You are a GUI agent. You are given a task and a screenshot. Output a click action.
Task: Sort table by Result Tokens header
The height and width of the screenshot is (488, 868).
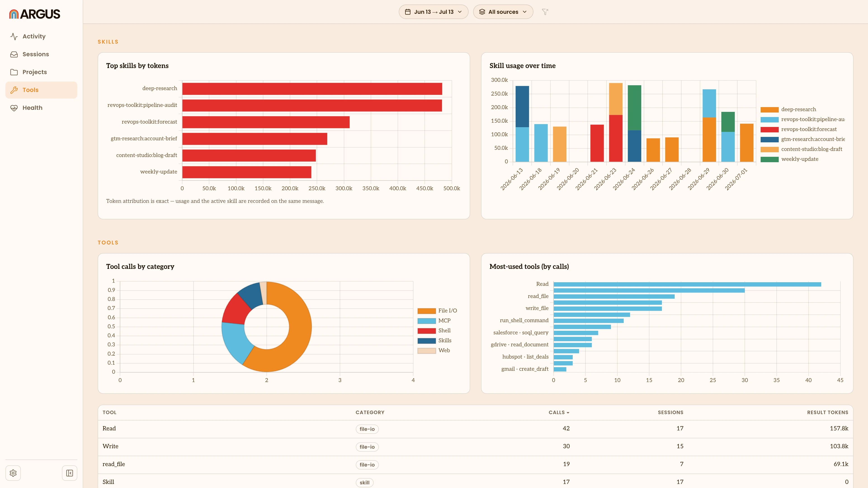coord(828,413)
